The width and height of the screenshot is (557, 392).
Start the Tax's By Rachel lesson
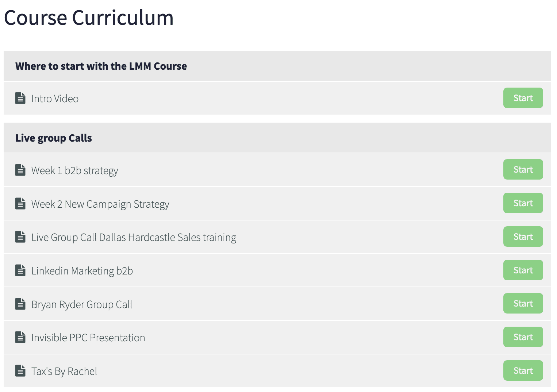pyautogui.click(x=523, y=370)
